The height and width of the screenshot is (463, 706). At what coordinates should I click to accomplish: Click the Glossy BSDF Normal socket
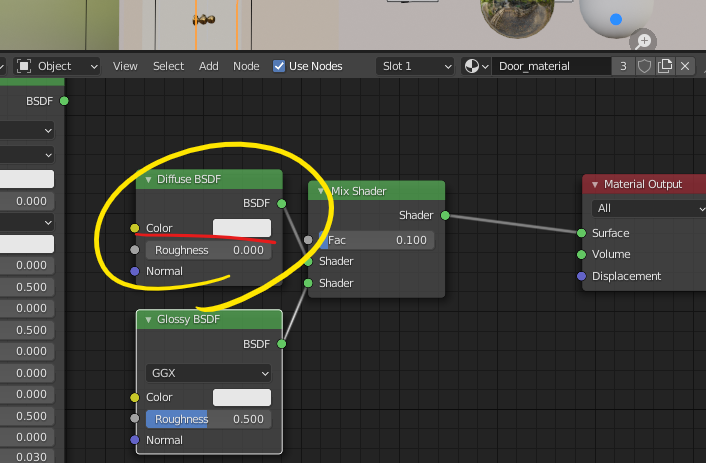pyautogui.click(x=135, y=440)
